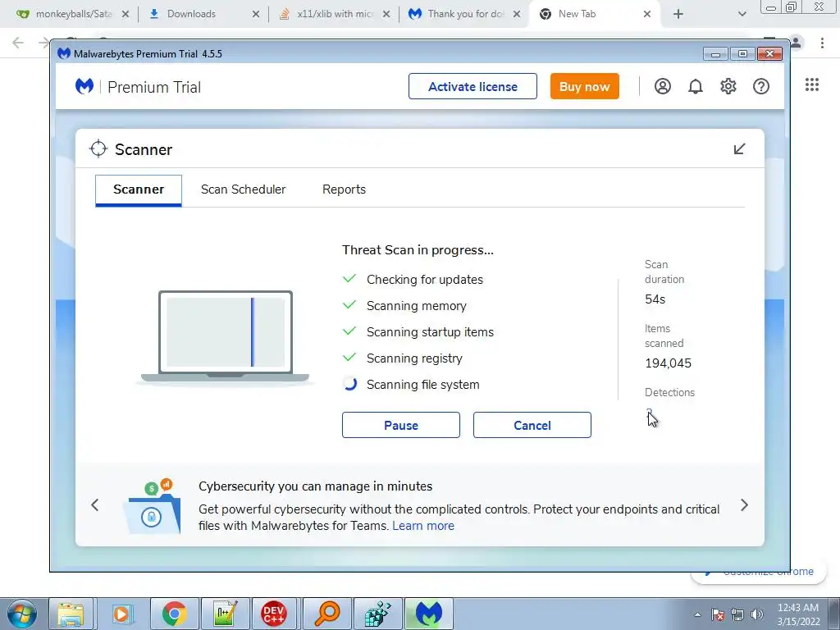Click the items scanned value 194,045

(668, 363)
